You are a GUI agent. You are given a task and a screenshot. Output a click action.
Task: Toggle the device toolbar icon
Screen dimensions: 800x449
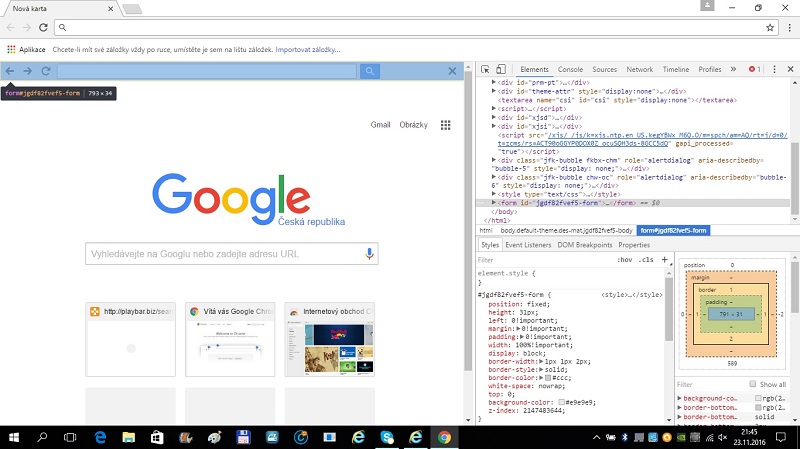(x=502, y=69)
